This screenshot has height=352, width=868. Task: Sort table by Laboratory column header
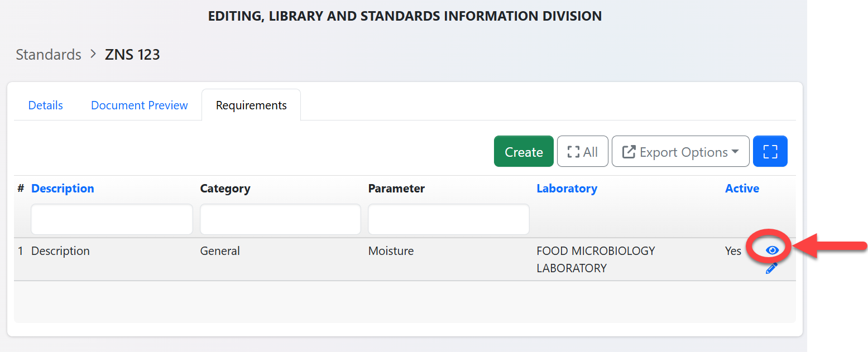click(567, 189)
